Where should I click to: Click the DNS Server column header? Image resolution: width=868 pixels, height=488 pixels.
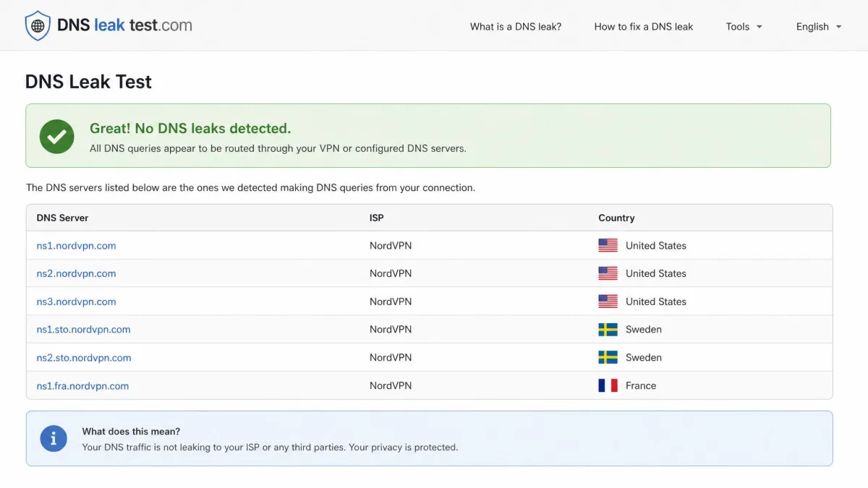click(x=62, y=218)
